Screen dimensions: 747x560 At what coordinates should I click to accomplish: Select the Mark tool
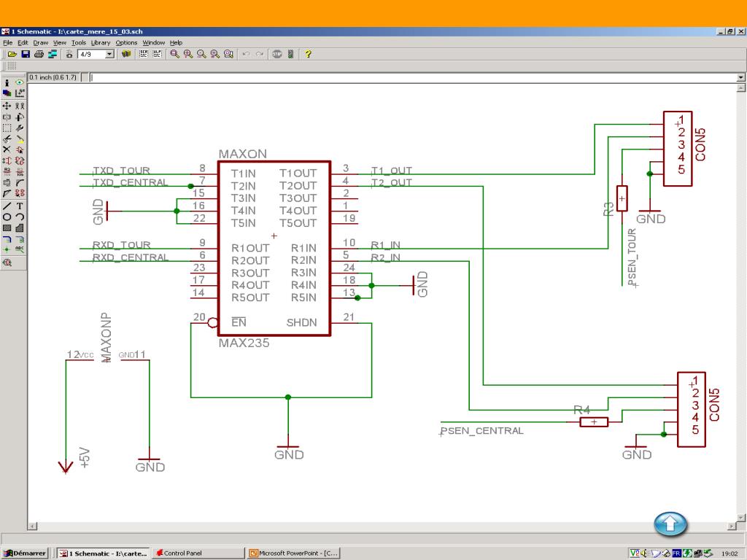tap(20, 93)
